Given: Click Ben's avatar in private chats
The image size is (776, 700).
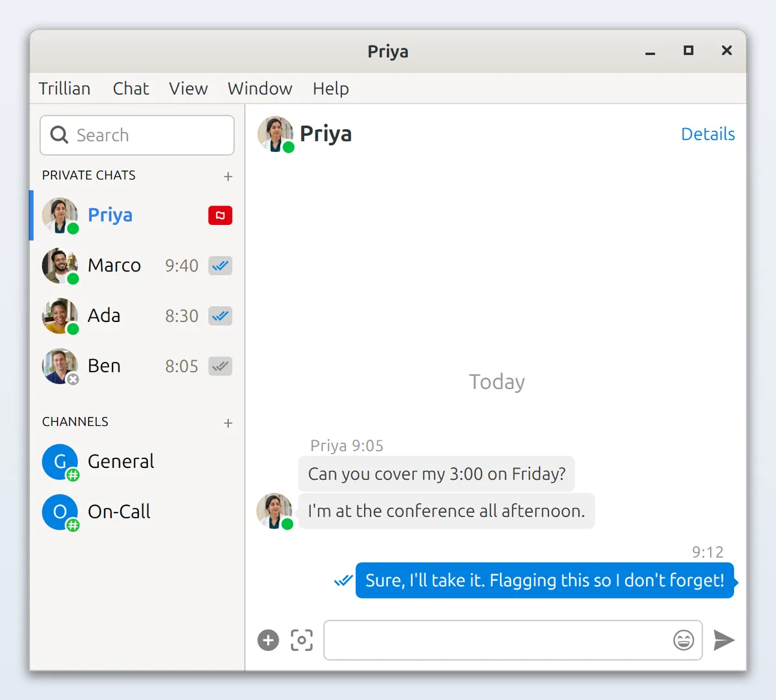Looking at the screenshot, I should pyautogui.click(x=59, y=366).
